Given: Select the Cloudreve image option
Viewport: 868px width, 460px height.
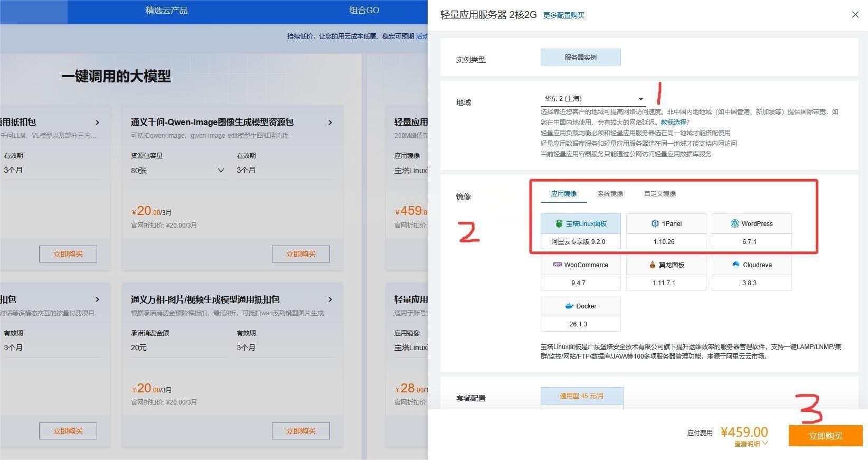Looking at the screenshot, I should [x=751, y=273].
